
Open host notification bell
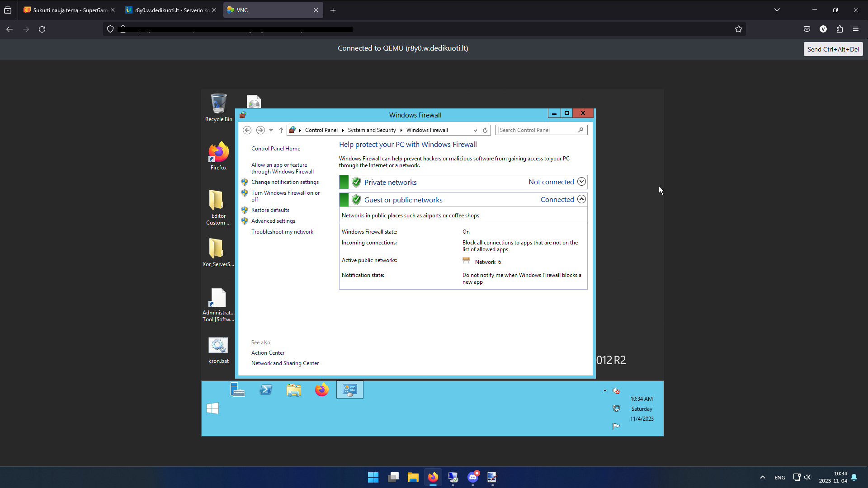coord(854,477)
